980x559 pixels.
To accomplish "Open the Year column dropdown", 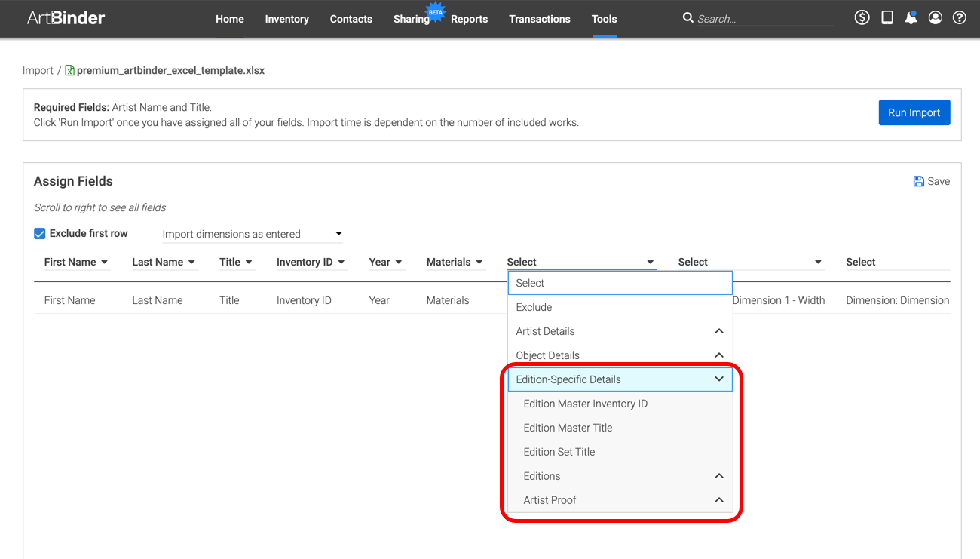I will (x=386, y=262).
